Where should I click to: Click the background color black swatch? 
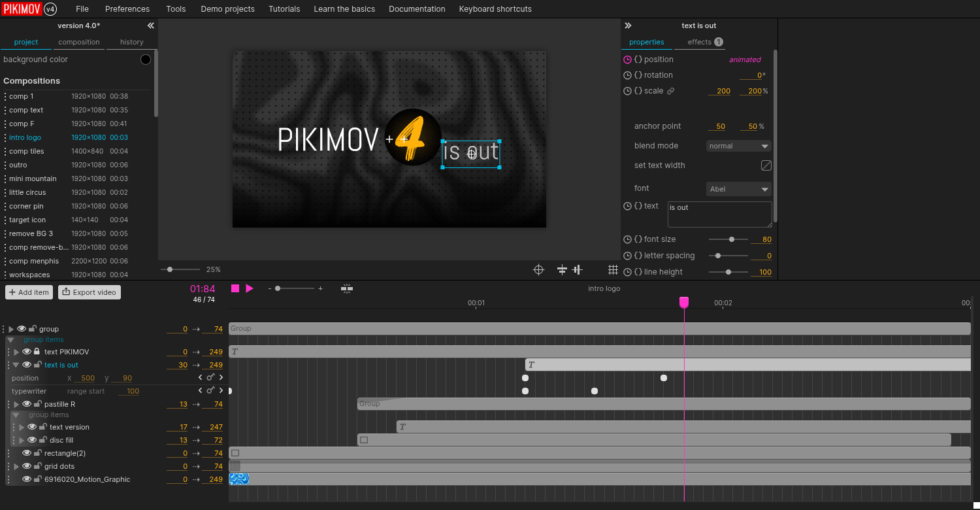pos(146,59)
